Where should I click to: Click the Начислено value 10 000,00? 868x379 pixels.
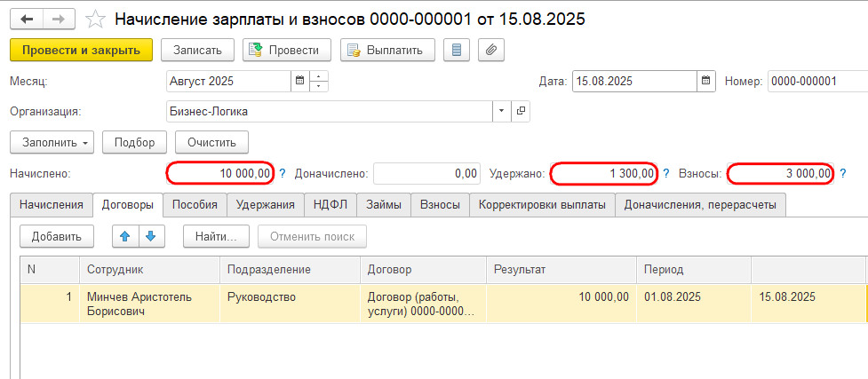point(220,174)
